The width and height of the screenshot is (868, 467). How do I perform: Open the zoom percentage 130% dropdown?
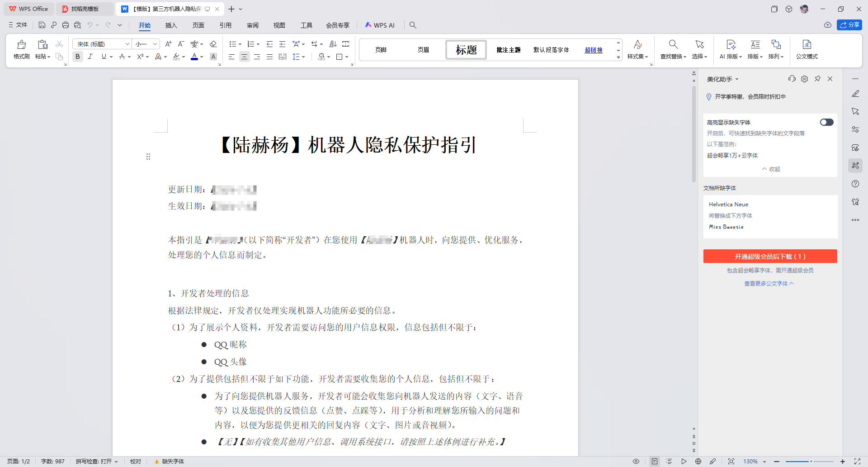point(764,462)
